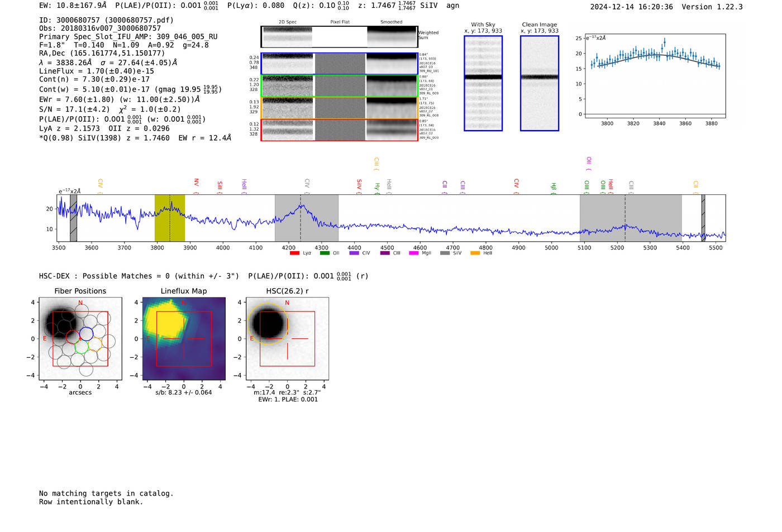Click the orange CIII marker above the spectrum
Viewport: 782px width, 532px height.
pyautogui.click(x=376, y=164)
